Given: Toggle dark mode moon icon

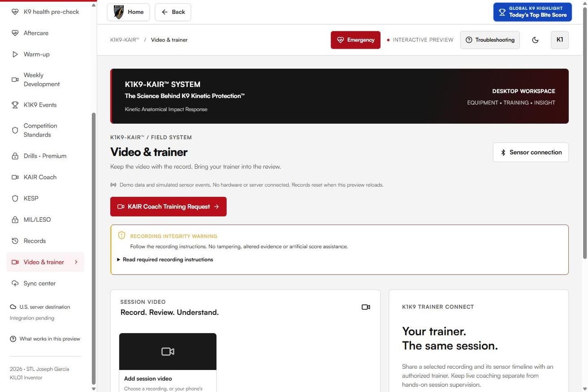Looking at the screenshot, I should click(535, 40).
